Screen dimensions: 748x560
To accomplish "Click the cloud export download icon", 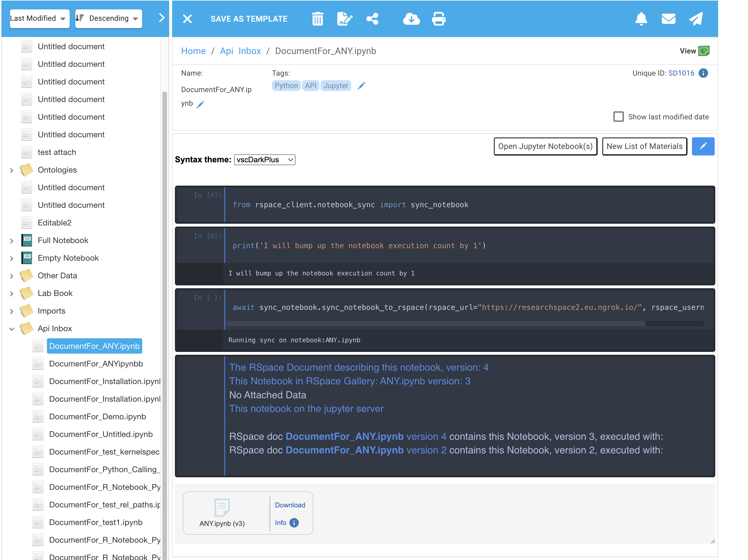I will coord(411,19).
